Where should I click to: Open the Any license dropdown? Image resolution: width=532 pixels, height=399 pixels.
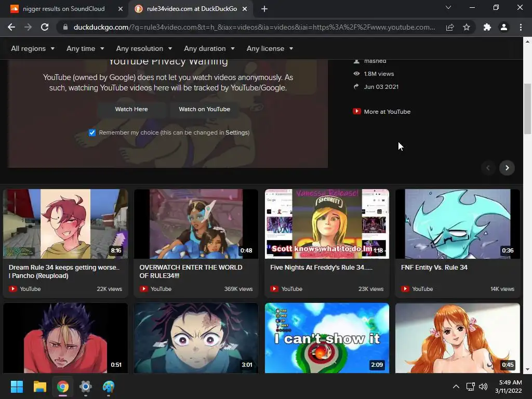coord(270,48)
